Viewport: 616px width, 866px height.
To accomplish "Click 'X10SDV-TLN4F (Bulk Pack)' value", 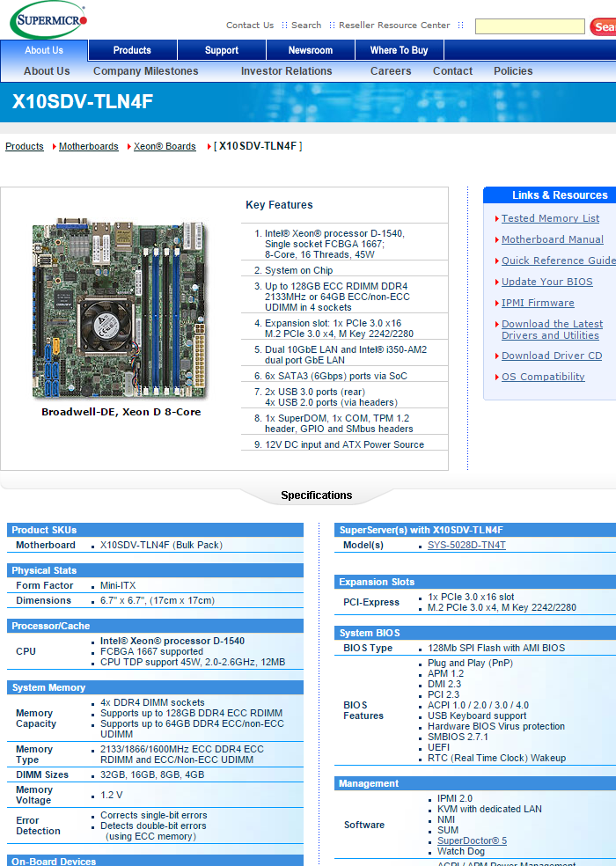I will tap(161, 545).
